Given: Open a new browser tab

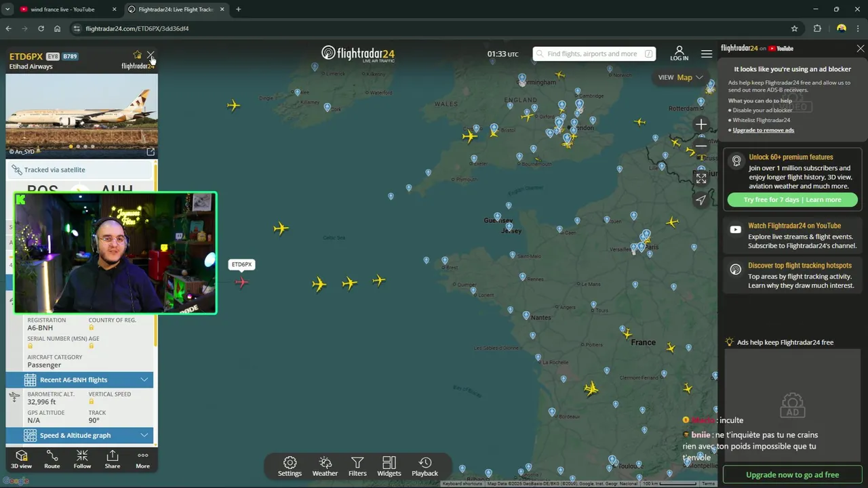Looking at the screenshot, I should point(238,9).
